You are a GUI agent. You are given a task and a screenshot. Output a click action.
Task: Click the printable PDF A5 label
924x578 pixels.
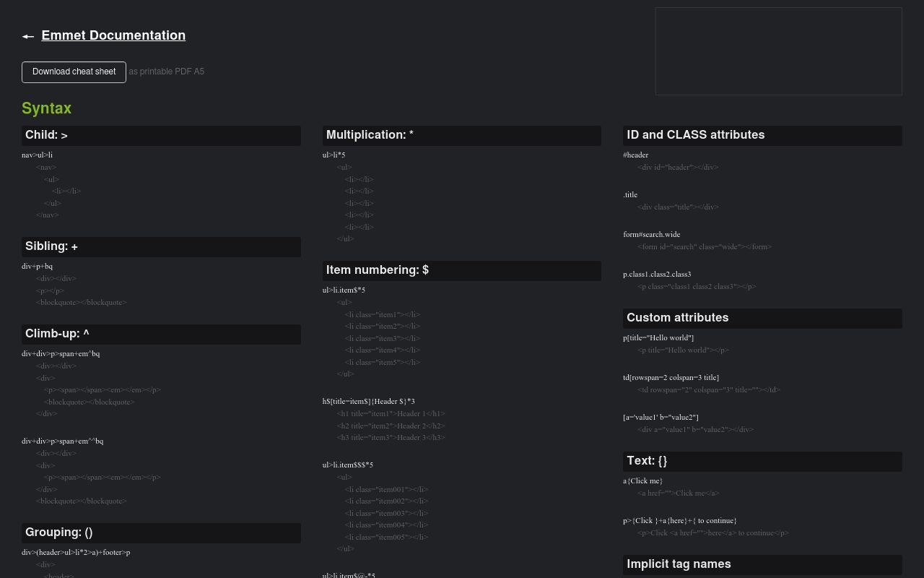point(167,72)
